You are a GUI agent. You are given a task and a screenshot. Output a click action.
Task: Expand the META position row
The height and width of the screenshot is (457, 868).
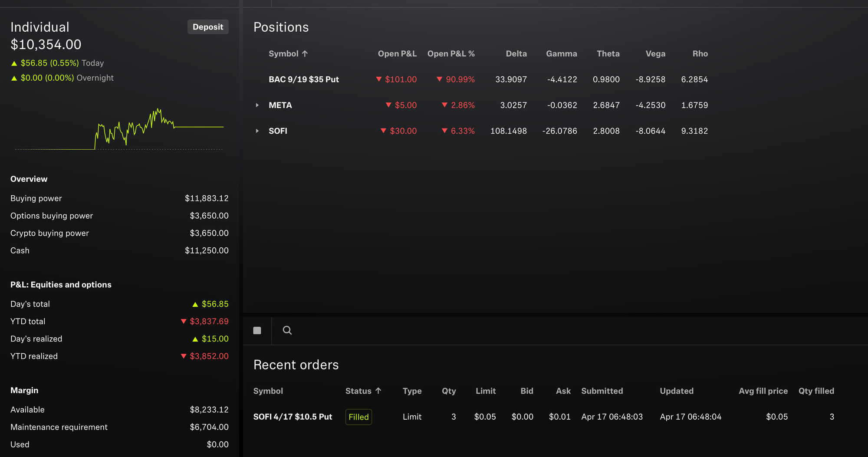(x=257, y=105)
